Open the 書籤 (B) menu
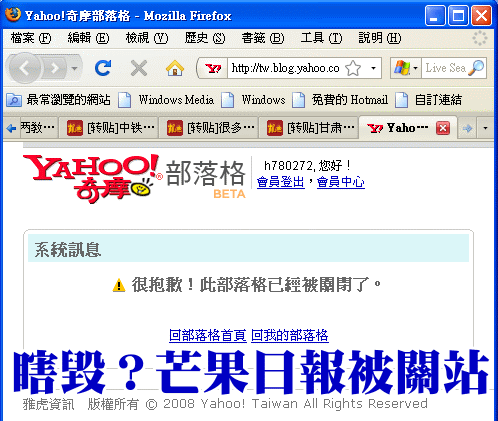Viewport: 498px width, 421px height. coord(263,38)
